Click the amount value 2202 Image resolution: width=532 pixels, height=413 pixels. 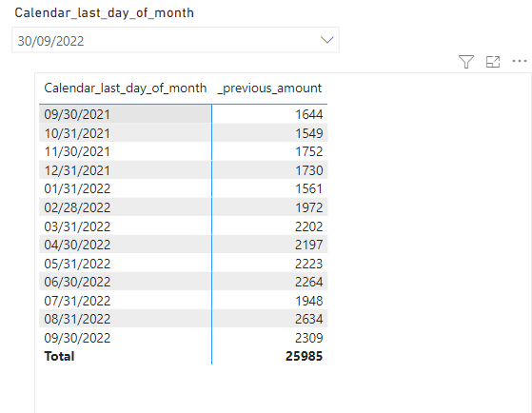(308, 226)
